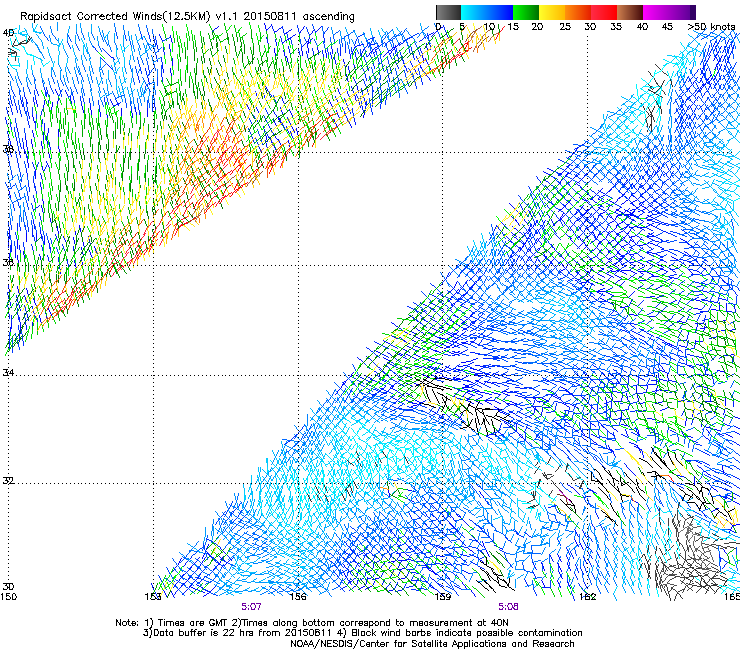This screenshot has width=740, height=650.
Task: Click longitude label 156 on bottom axis
Action: pos(298,597)
